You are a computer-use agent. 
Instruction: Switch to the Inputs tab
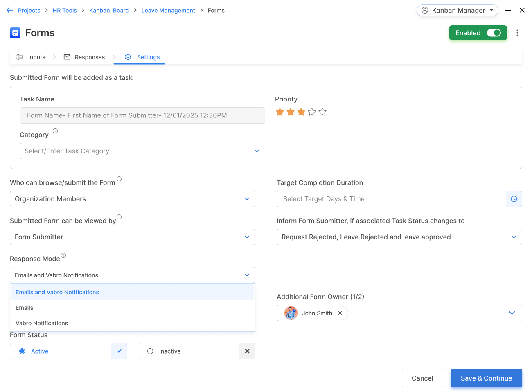coord(30,57)
